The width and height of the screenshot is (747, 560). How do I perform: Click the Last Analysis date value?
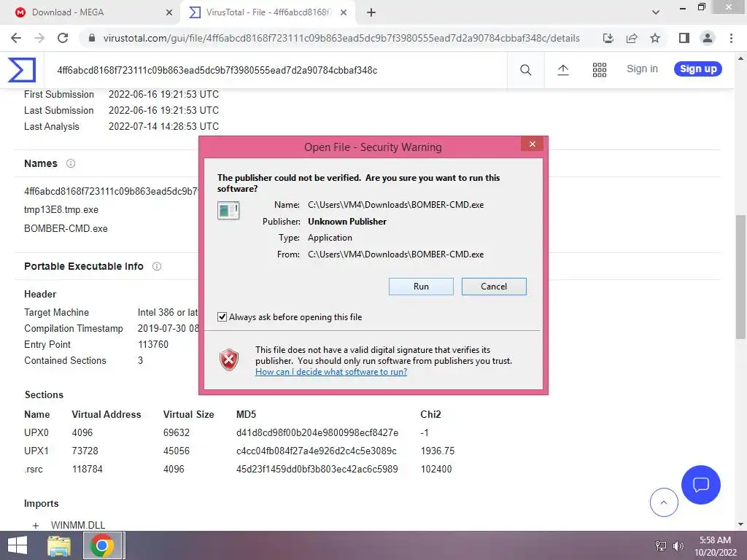tap(163, 127)
